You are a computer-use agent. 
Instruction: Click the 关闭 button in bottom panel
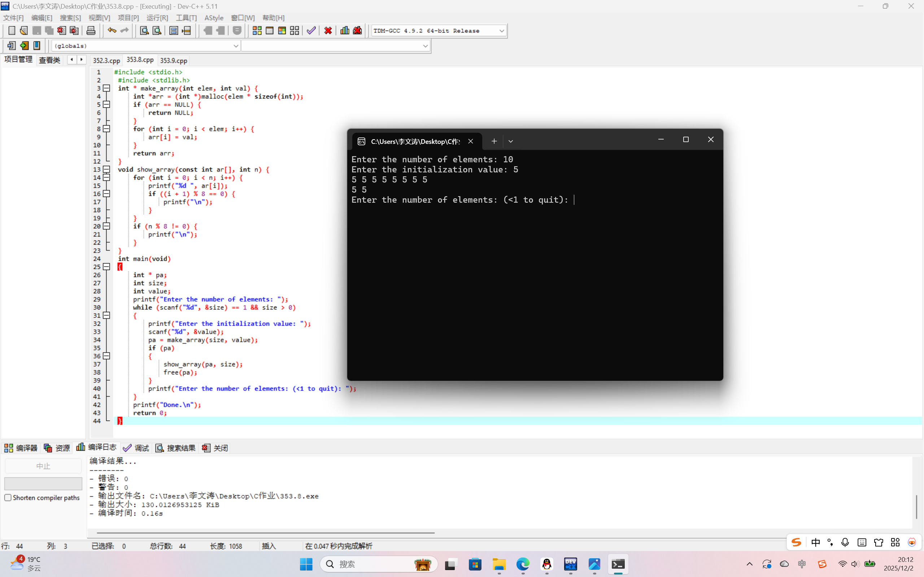point(215,448)
